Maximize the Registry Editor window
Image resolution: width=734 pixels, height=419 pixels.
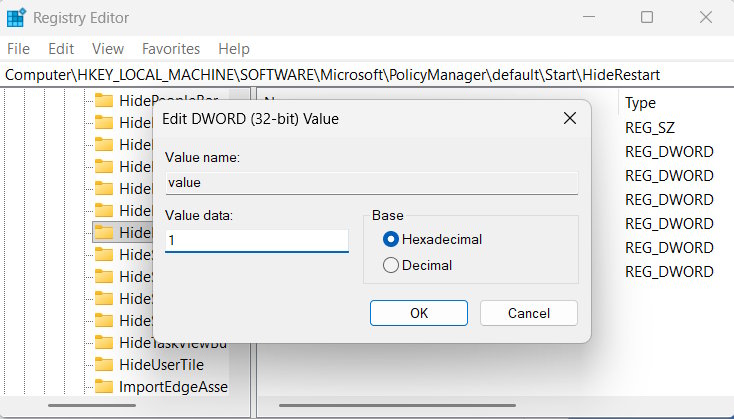click(647, 17)
